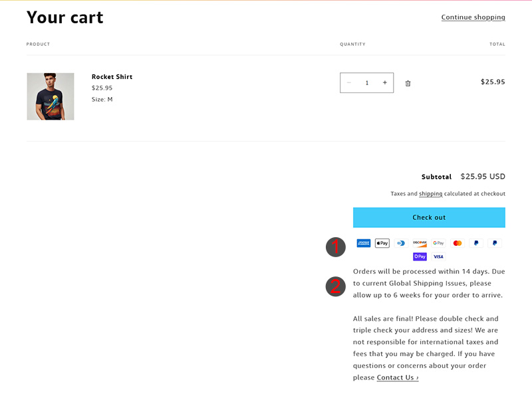Choose Google Pay payment option

coord(438,243)
